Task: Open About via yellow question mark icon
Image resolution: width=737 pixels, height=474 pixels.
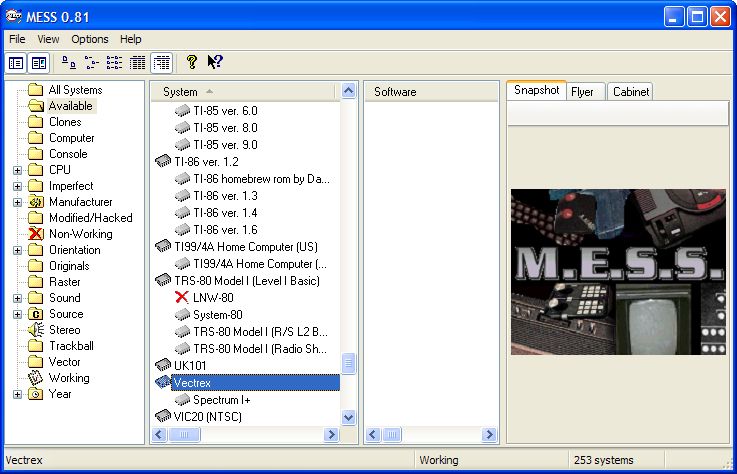Action: [x=191, y=62]
